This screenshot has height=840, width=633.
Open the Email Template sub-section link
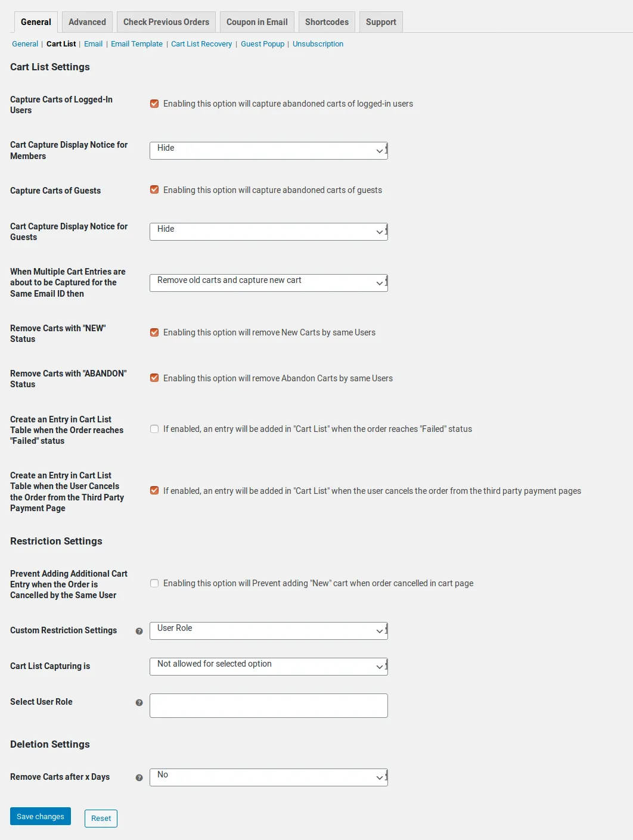pyautogui.click(x=136, y=44)
